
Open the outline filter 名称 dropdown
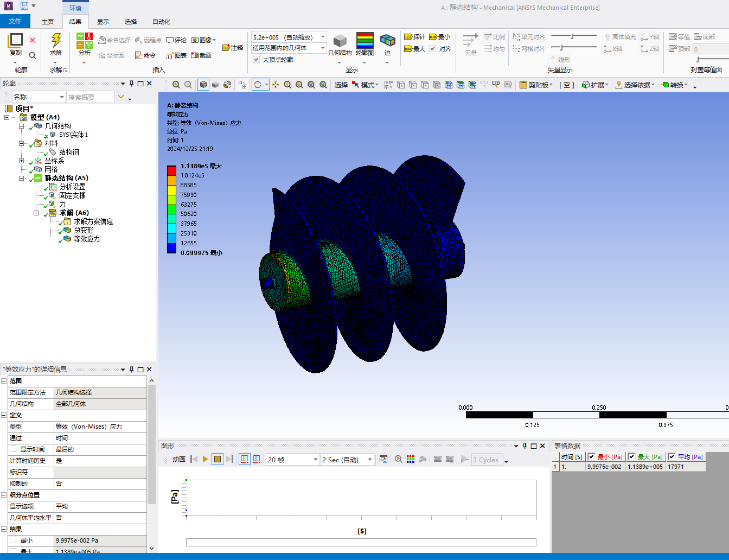pos(38,97)
